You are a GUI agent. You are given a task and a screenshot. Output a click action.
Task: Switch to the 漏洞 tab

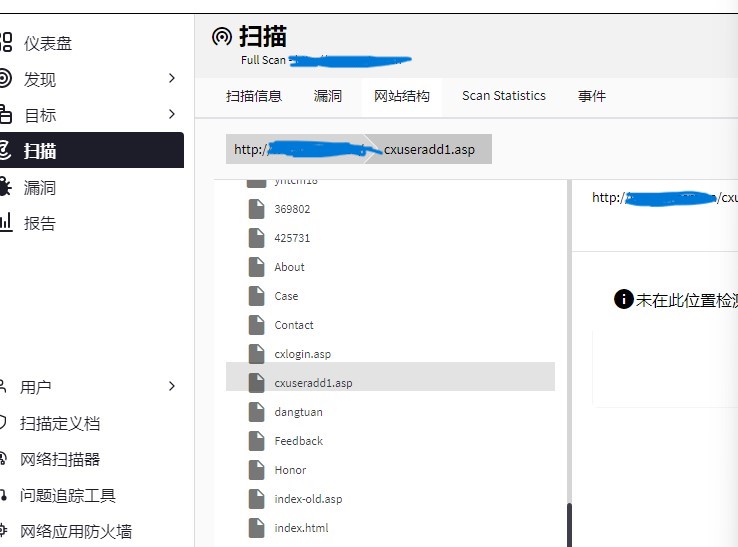[328, 96]
